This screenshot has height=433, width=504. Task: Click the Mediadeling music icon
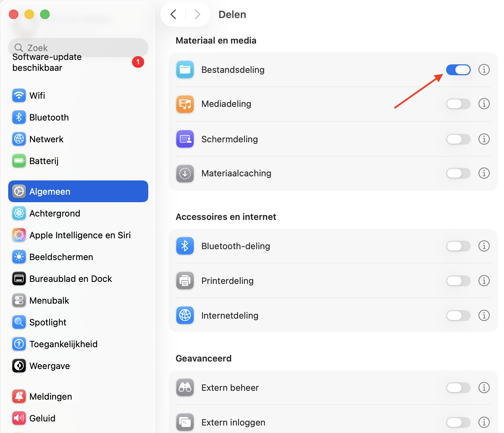[x=185, y=104]
